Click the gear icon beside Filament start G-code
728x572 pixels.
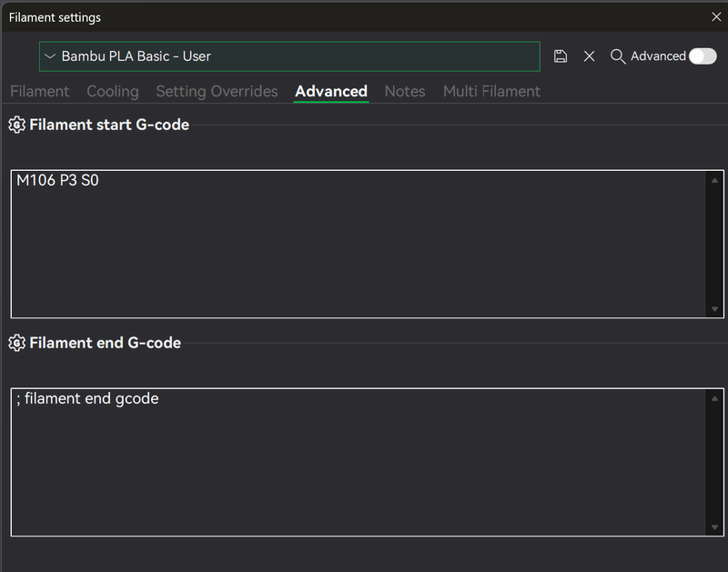(16, 125)
